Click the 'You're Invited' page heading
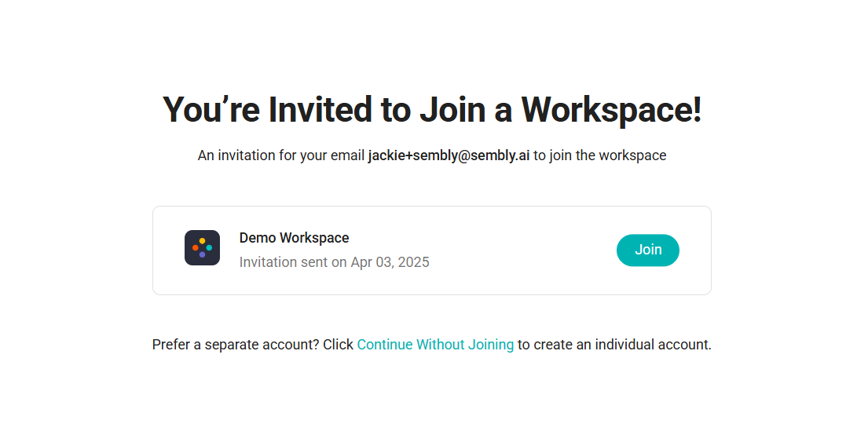Image resolution: width=868 pixels, height=424 pixels. tap(432, 110)
